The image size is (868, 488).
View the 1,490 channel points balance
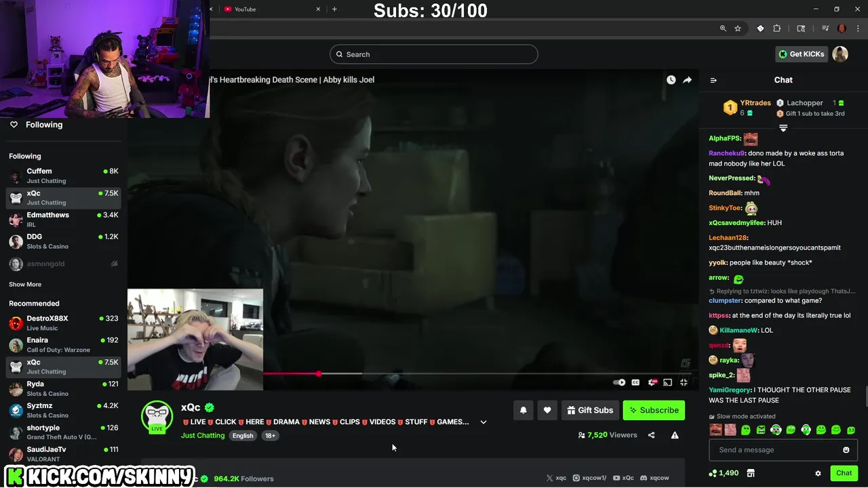(724, 473)
